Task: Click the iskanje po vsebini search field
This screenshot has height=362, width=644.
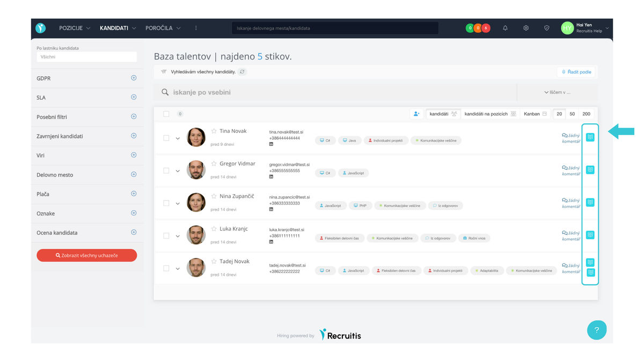Action: click(335, 92)
